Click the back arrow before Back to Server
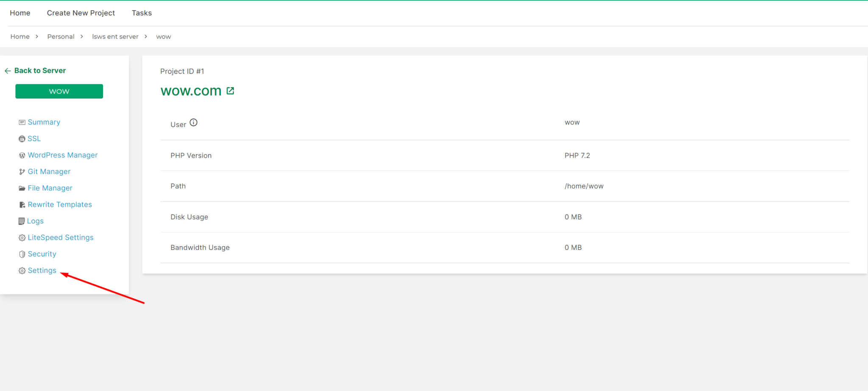868x391 pixels. point(7,70)
